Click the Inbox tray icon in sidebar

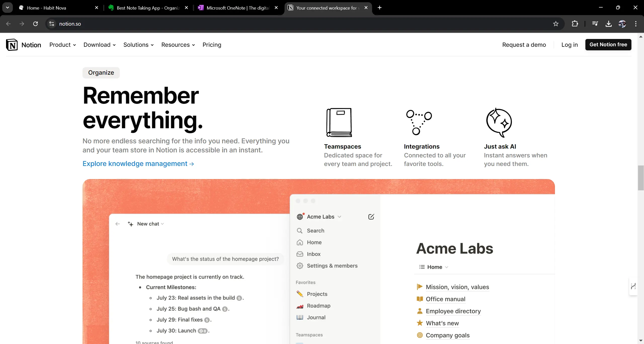300,254
